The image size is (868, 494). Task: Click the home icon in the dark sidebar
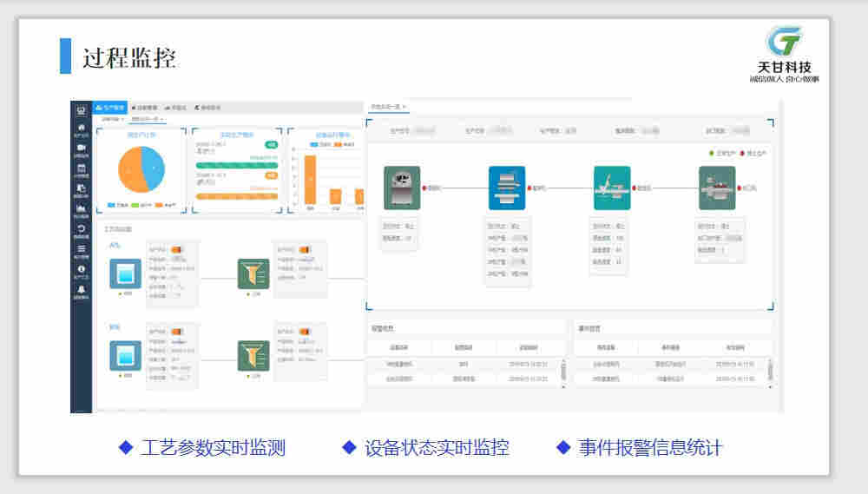click(x=81, y=128)
